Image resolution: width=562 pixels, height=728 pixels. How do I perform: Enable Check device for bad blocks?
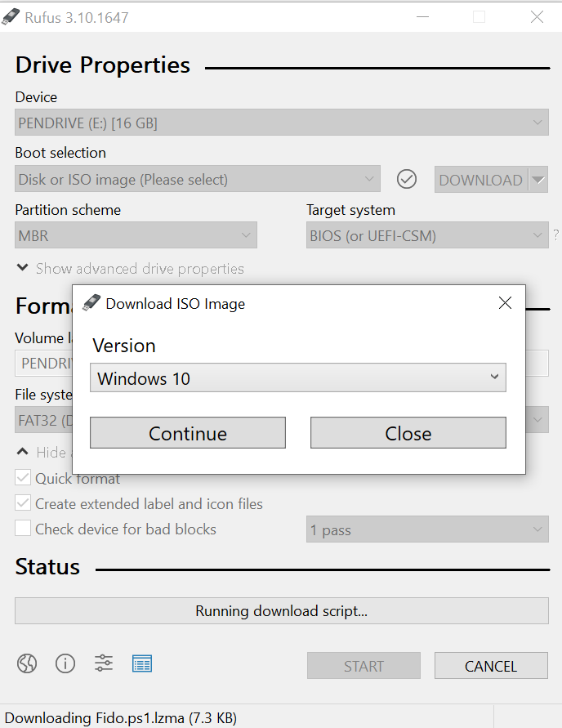point(23,529)
